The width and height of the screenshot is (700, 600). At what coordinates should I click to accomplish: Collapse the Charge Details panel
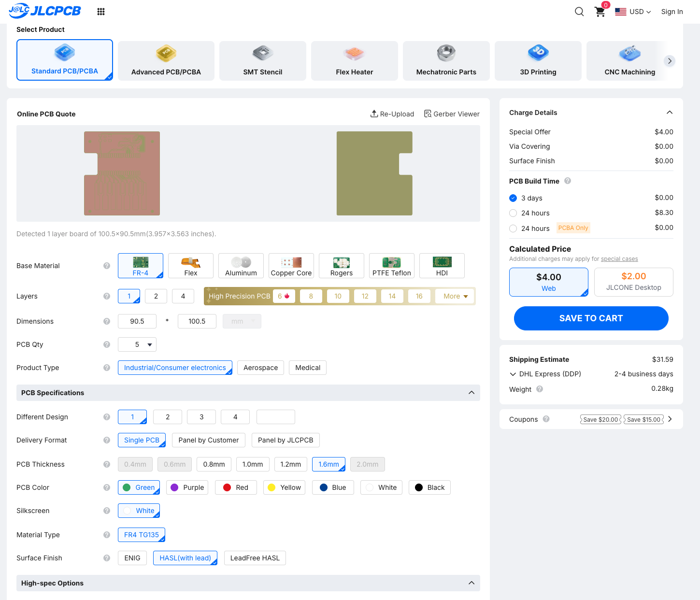tap(670, 113)
